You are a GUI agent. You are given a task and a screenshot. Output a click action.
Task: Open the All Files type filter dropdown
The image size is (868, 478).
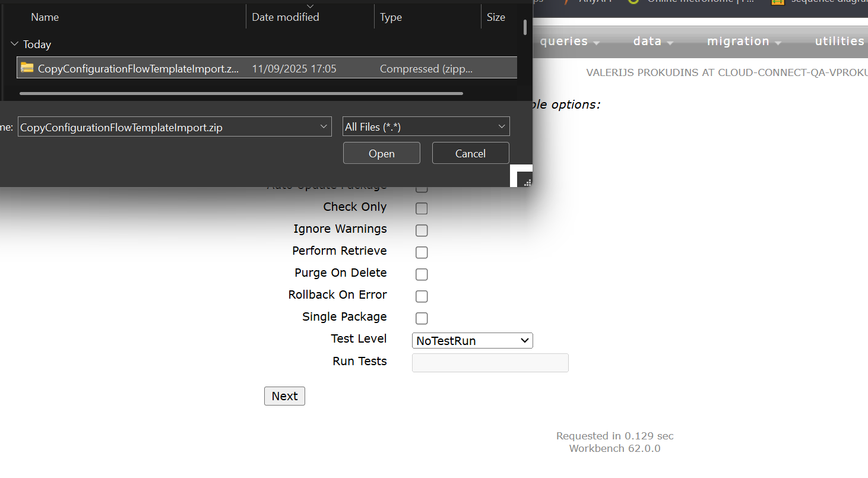click(426, 126)
